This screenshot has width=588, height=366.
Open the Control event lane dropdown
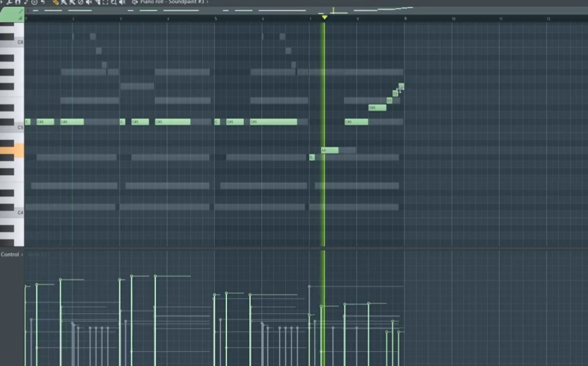click(12, 254)
